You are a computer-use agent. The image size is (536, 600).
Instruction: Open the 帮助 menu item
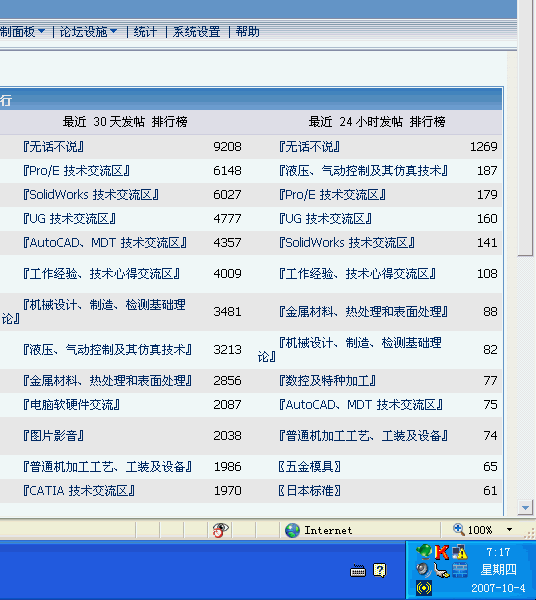click(x=248, y=32)
